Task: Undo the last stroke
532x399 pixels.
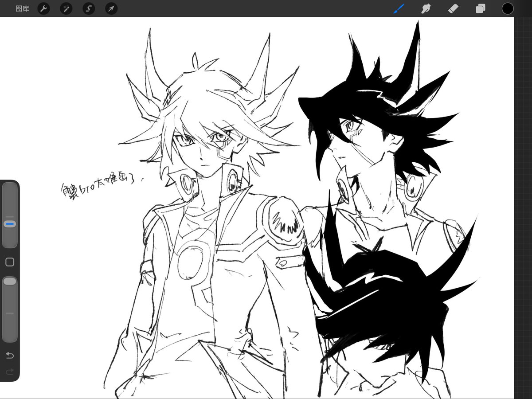Action: 10,356
